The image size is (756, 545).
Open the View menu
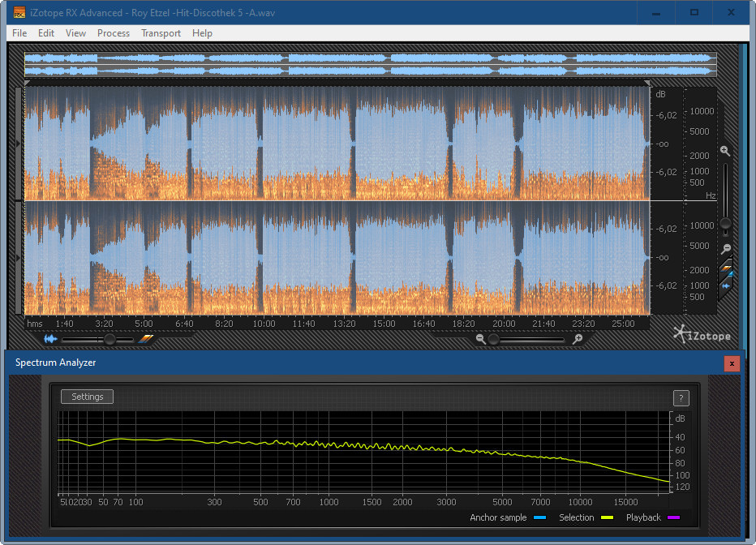point(75,33)
